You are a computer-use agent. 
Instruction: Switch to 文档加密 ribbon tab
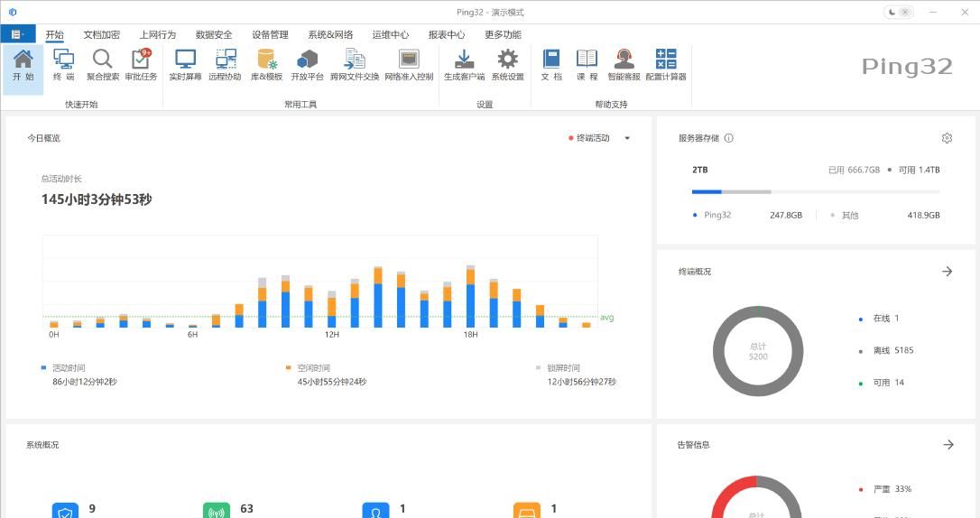tap(102, 34)
